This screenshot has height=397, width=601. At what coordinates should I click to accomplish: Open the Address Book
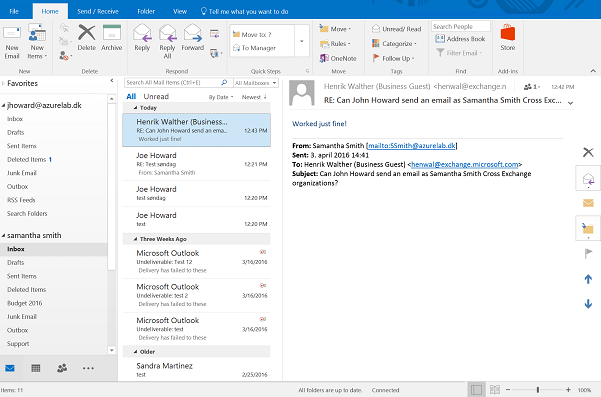coord(460,39)
